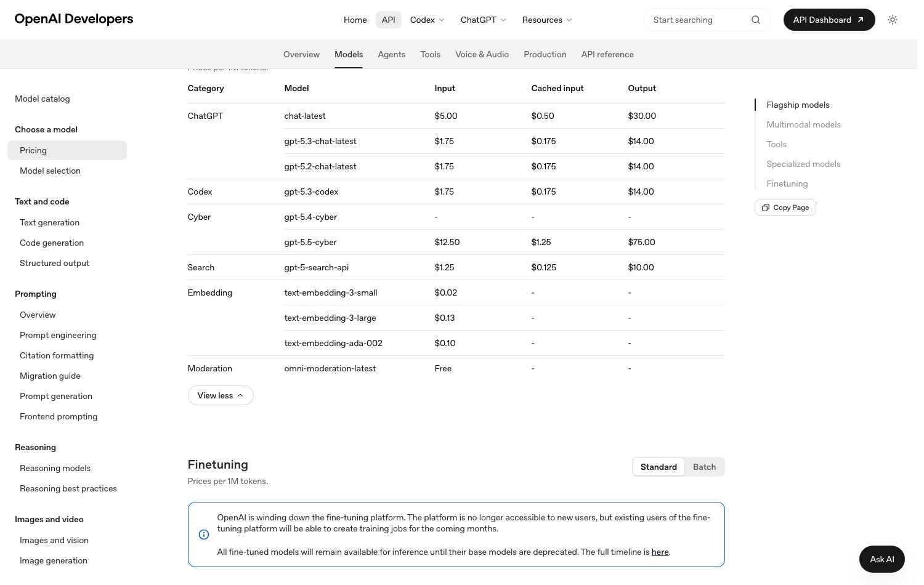Image resolution: width=924 pixels, height=585 pixels.
Task: Open Model selection in sidebar
Action: tap(50, 171)
